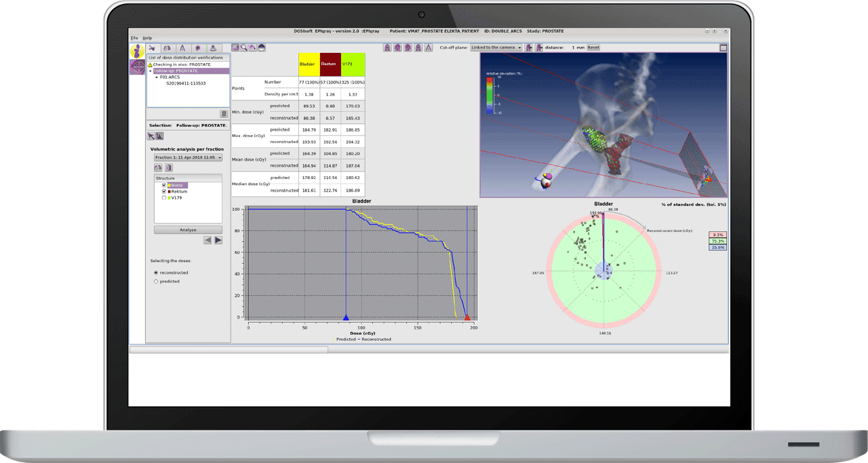
Task: Click the 'Structure' list header
Action: point(188,178)
